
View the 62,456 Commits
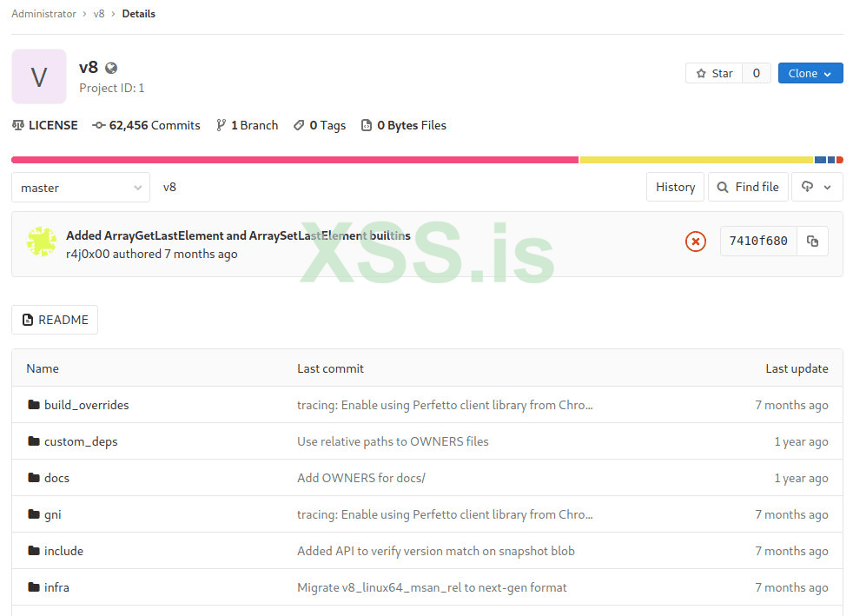pos(146,126)
